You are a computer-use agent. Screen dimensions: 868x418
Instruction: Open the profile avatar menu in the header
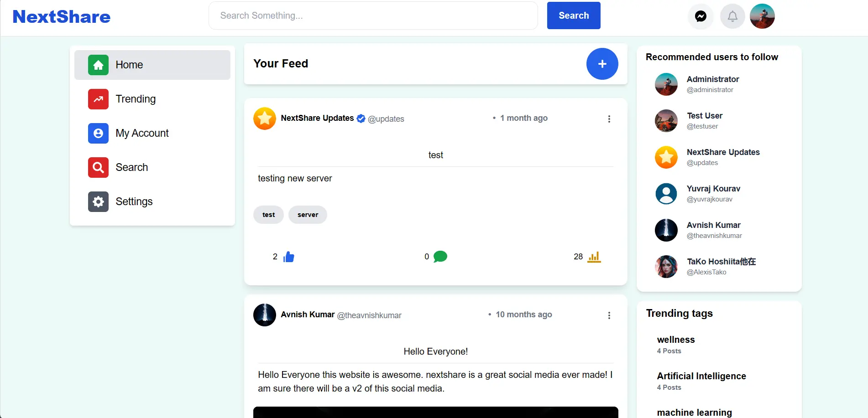762,16
